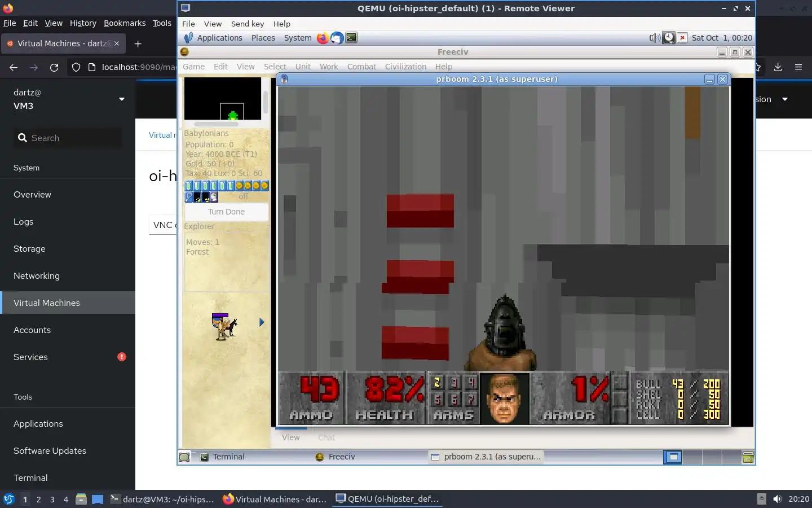Click the guest show desktop icon
The width and height of the screenshot is (812, 508).
click(184, 457)
